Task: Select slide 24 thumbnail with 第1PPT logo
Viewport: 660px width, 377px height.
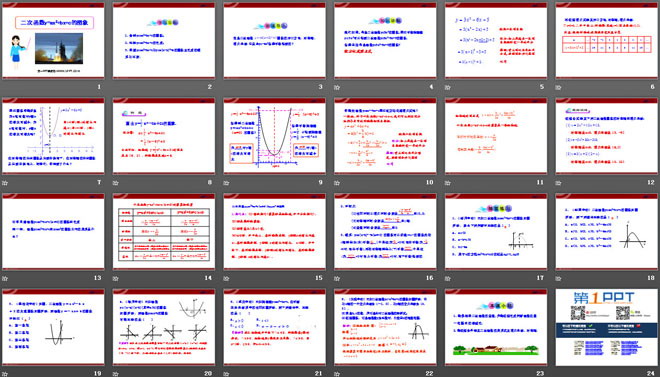Action: pos(607,327)
